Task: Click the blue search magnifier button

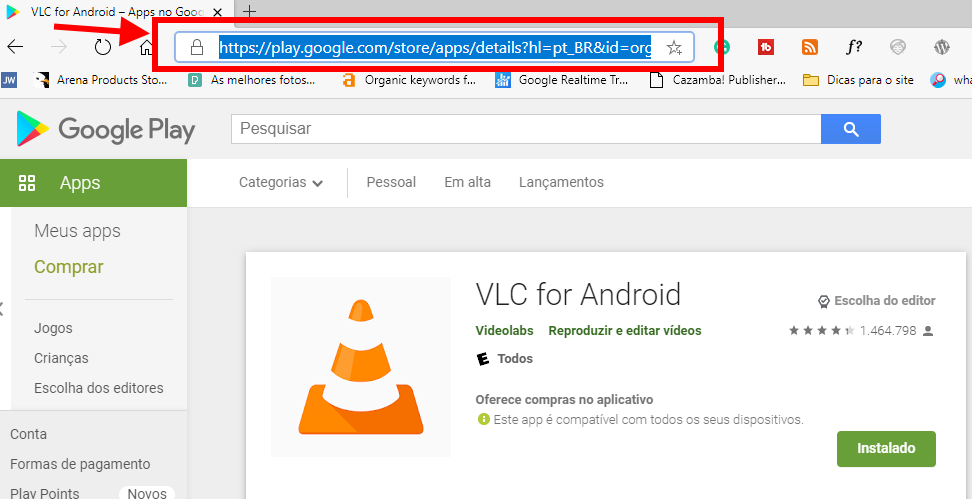Action: [x=850, y=129]
